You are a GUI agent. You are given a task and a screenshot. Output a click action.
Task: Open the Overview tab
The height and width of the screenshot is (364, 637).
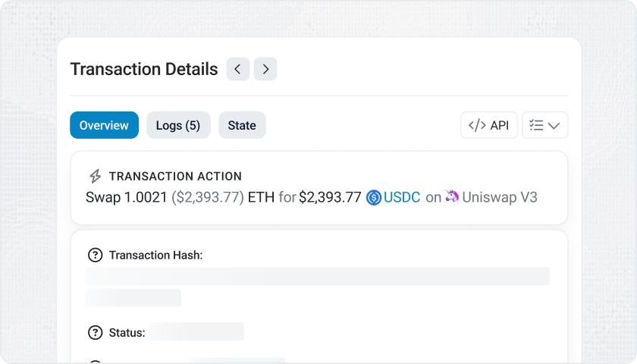point(104,125)
